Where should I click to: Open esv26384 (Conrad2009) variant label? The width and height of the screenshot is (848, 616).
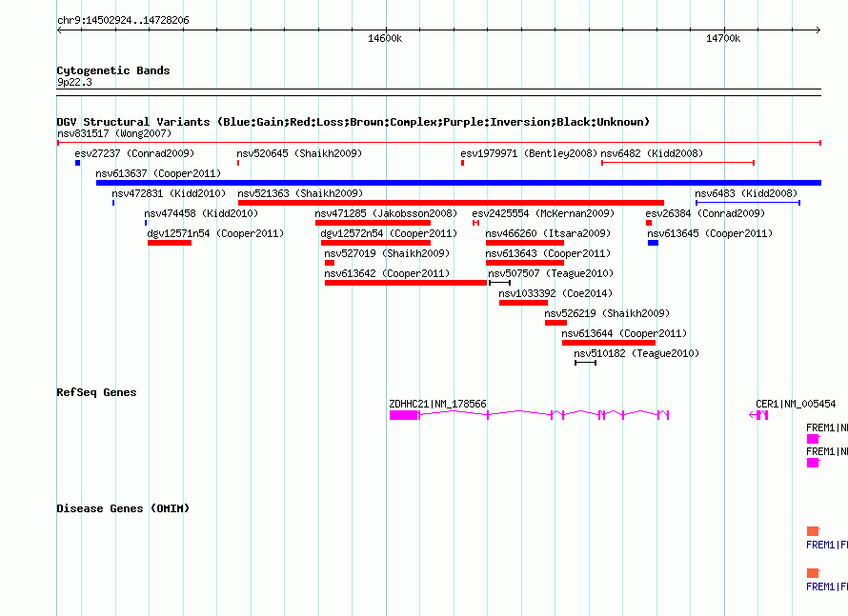coord(705,213)
